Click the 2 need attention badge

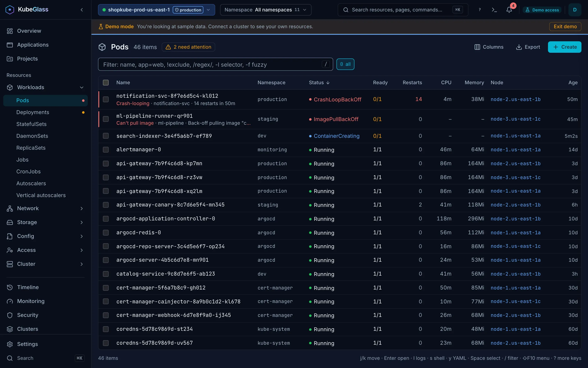(189, 47)
